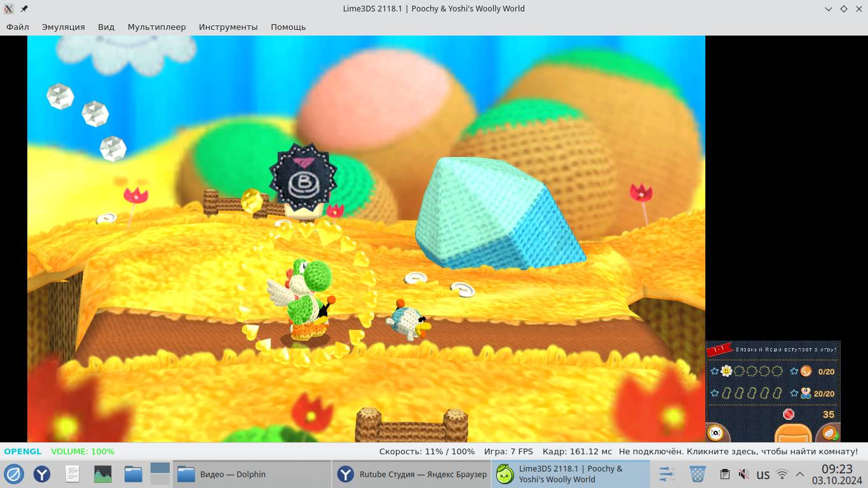Click the pin window titlebar icon
Screen dimensions: 868x488
[x=24, y=9]
